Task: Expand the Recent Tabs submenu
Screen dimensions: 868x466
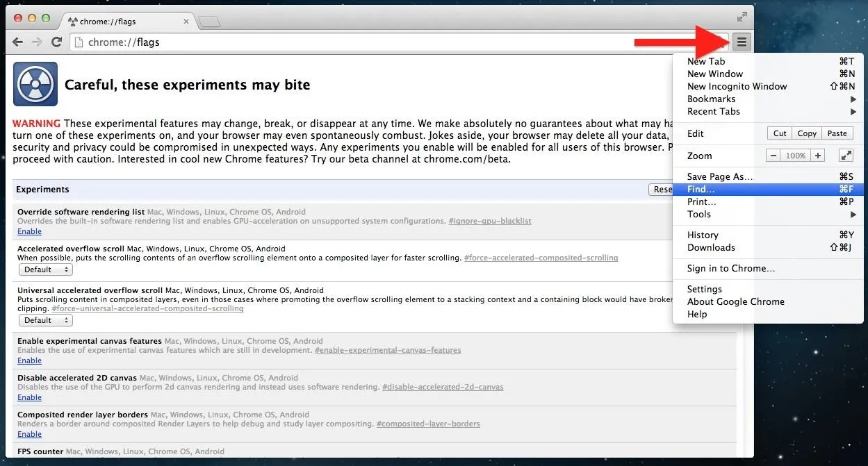Action: tap(768, 112)
